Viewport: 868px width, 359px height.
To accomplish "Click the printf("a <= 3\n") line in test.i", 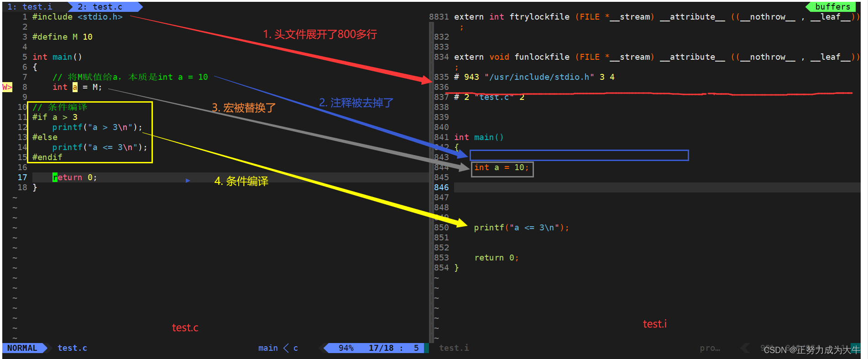I will [521, 228].
